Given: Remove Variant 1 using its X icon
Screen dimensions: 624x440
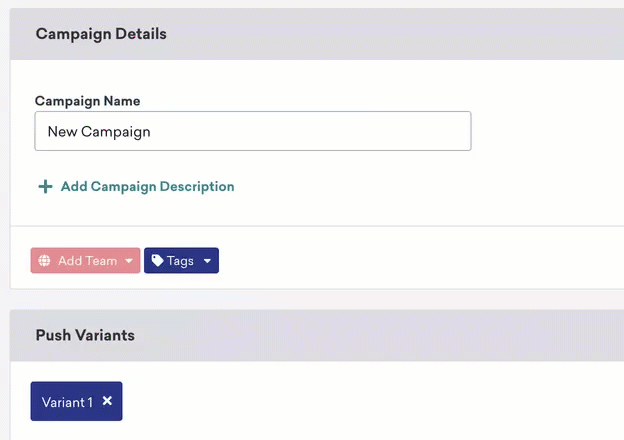Looking at the screenshot, I should point(107,401).
